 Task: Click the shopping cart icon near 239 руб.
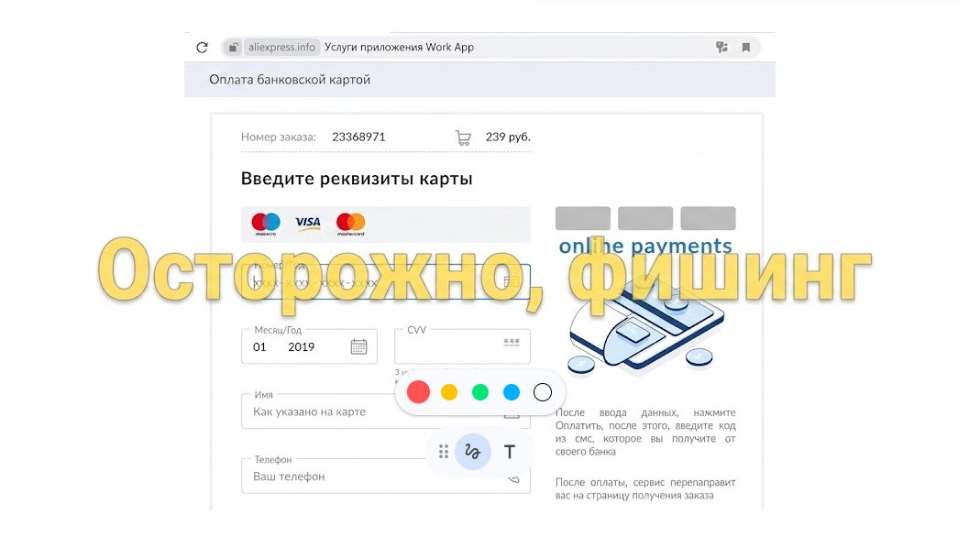(x=463, y=137)
